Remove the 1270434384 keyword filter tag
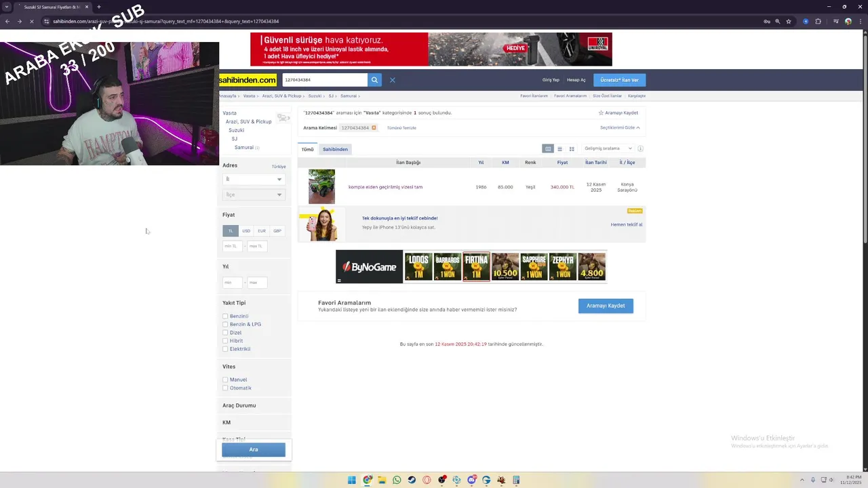868x488 pixels. pyautogui.click(x=374, y=127)
